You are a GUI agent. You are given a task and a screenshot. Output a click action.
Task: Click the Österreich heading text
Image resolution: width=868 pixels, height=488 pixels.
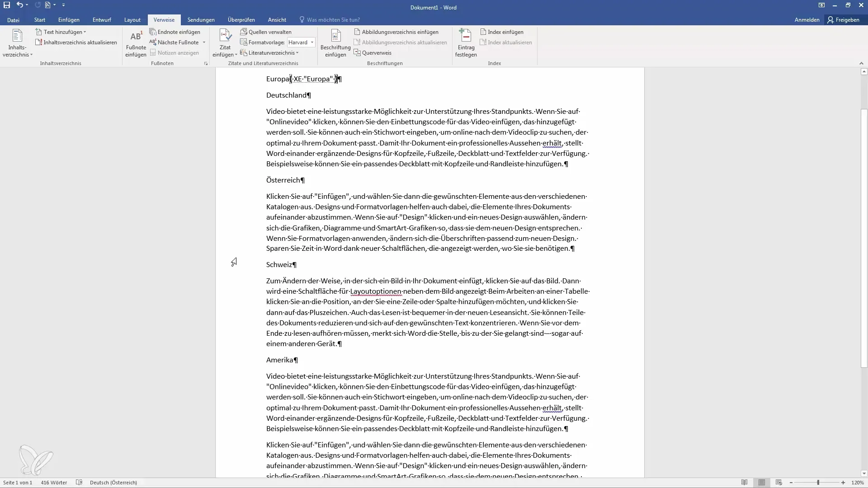pyautogui.click(x=283, y=180)
